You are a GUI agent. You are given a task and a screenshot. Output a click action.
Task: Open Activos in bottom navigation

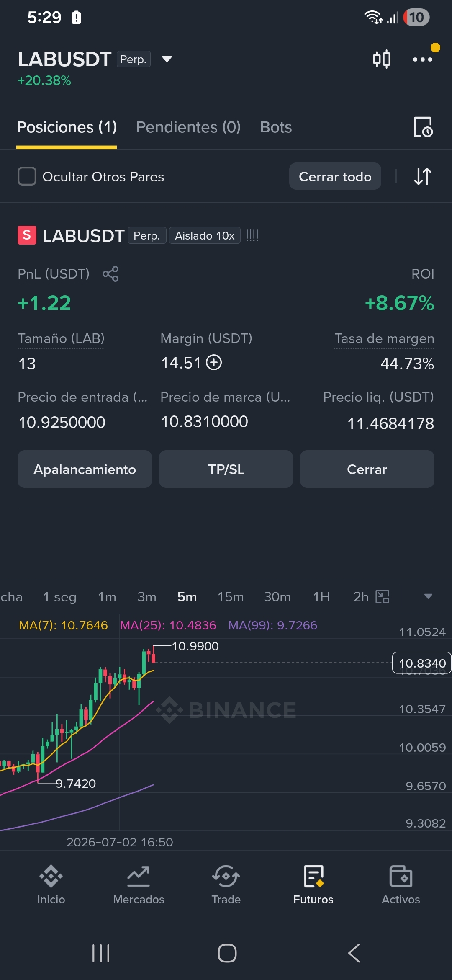point(401,885)
